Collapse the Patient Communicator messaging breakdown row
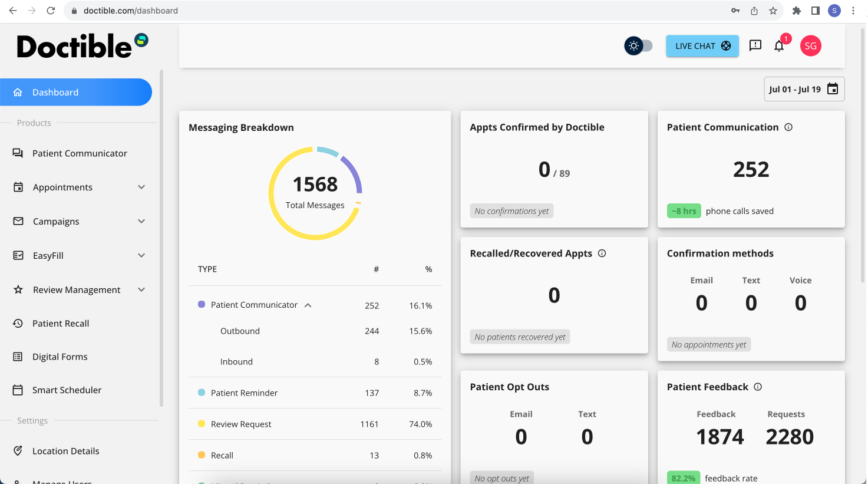Image resolution: width=868 pixels, height=484 pixels. [308, 305]
